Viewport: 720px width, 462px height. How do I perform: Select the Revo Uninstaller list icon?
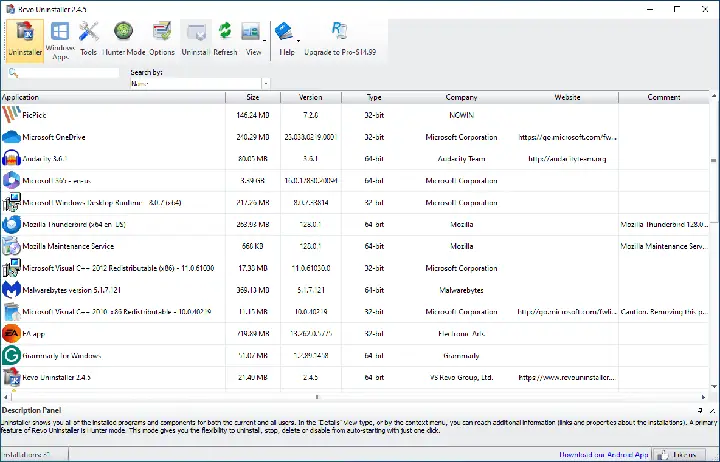[x=11, y=377]
